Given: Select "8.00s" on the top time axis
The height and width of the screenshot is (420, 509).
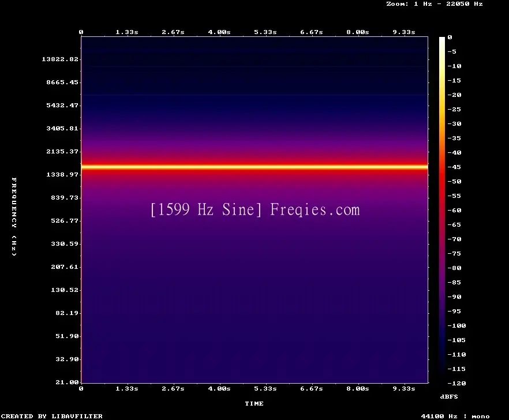Looking at the screenshot, I should (x=357, y=32).
